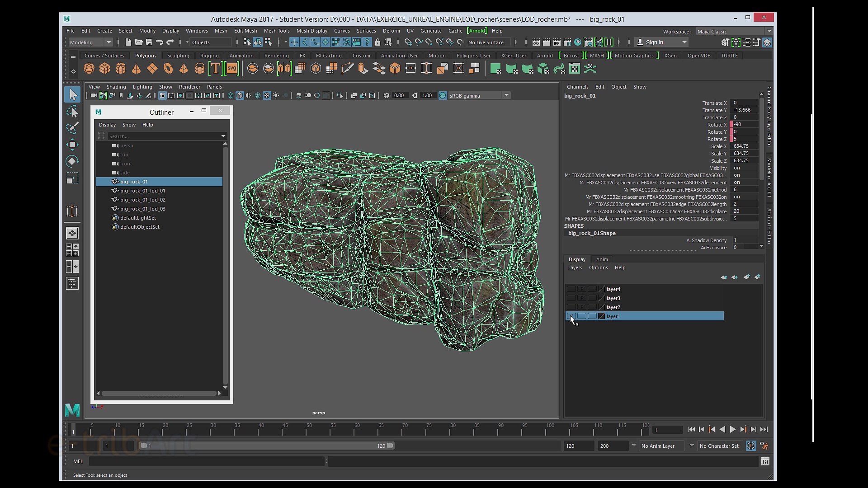Click the SVG shelf icon
This screenshot has width=868, height=488.
(x=232, y=69)
